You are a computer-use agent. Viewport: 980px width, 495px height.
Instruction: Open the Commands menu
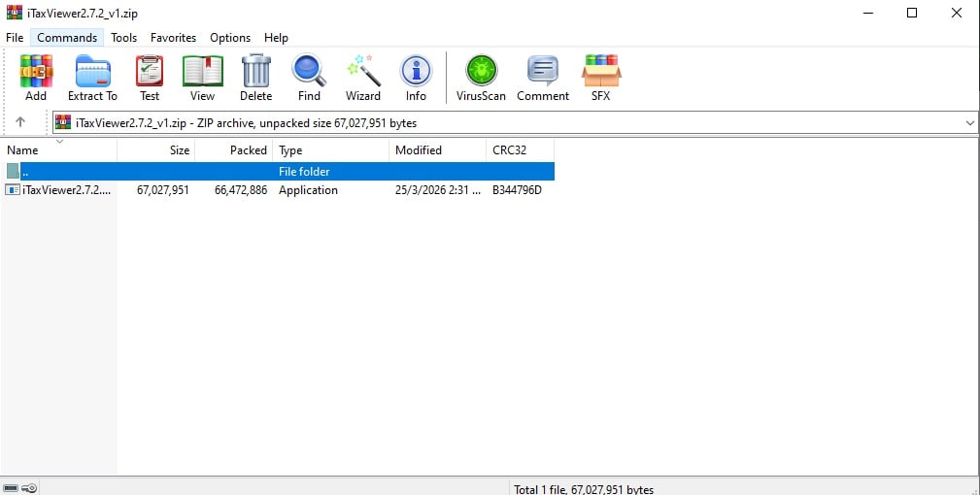67,38
